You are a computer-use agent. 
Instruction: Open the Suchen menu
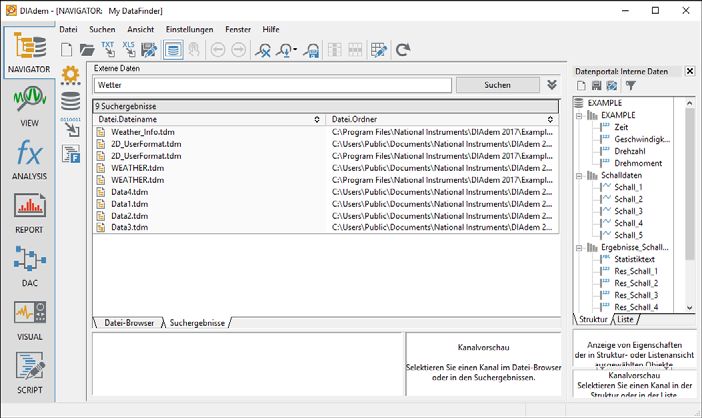click(102, 30)
